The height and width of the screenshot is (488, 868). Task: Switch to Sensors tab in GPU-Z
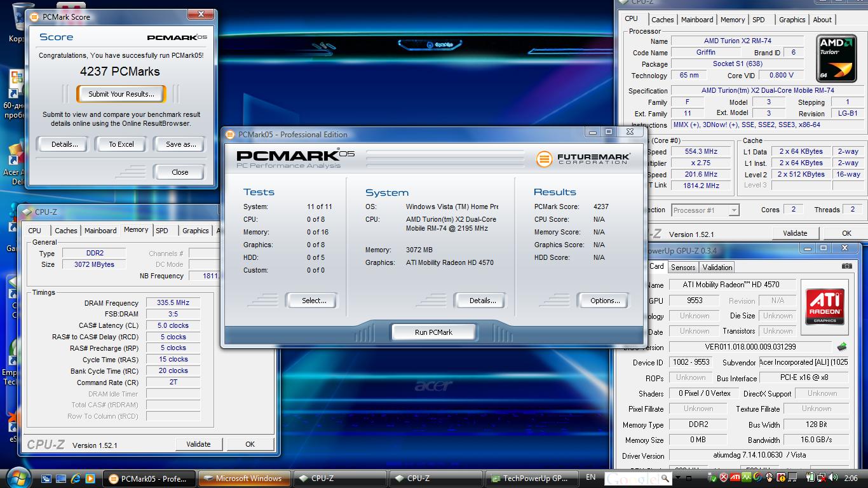683,268
